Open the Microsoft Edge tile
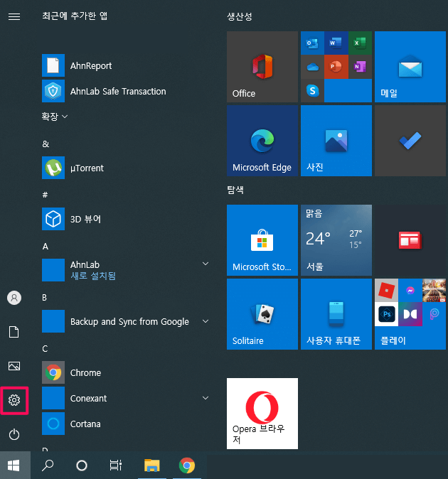This screenshot has height=479, width=448. pyautogui.click(x=262, y=141)
